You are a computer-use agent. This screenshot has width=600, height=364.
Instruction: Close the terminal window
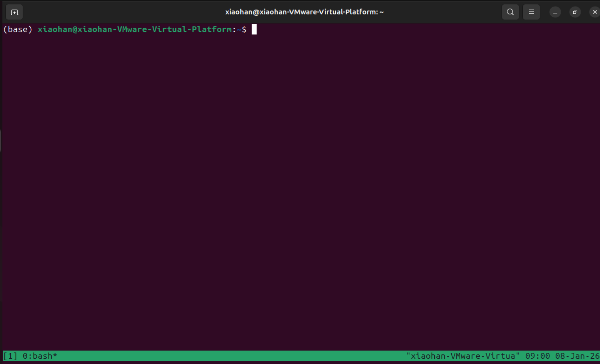pos(595,12)
